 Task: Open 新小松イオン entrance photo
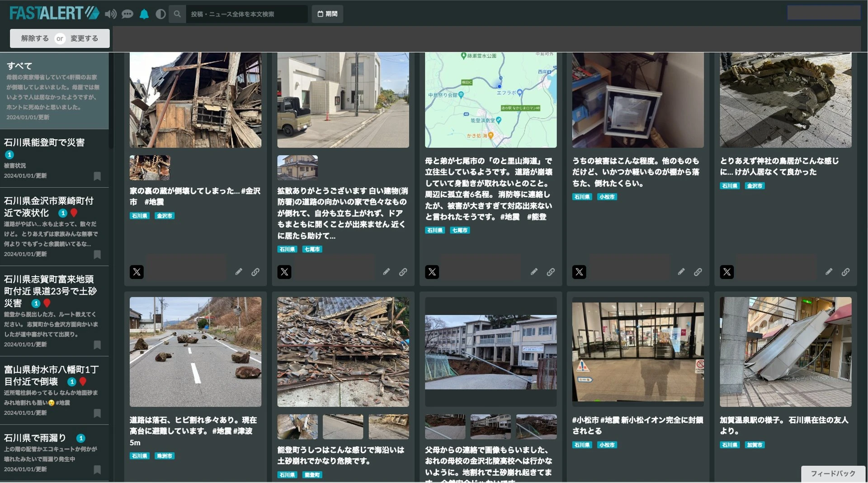click(638, 351)
